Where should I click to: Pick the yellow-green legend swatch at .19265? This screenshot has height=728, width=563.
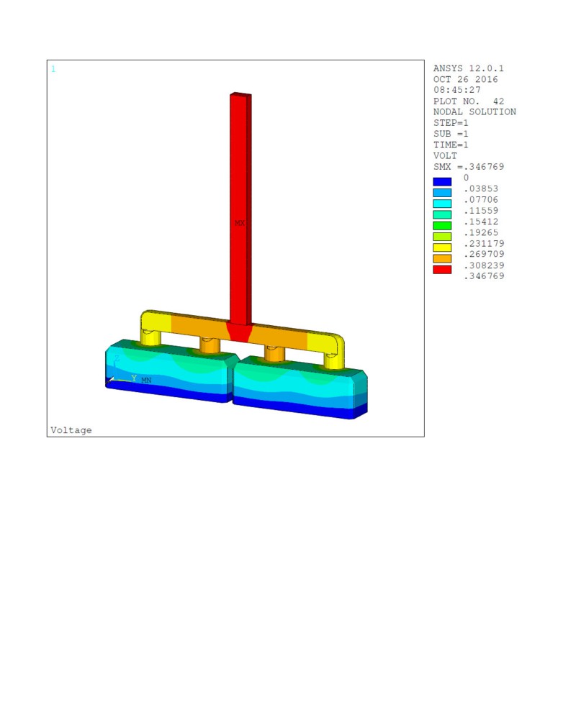[442, 237]
